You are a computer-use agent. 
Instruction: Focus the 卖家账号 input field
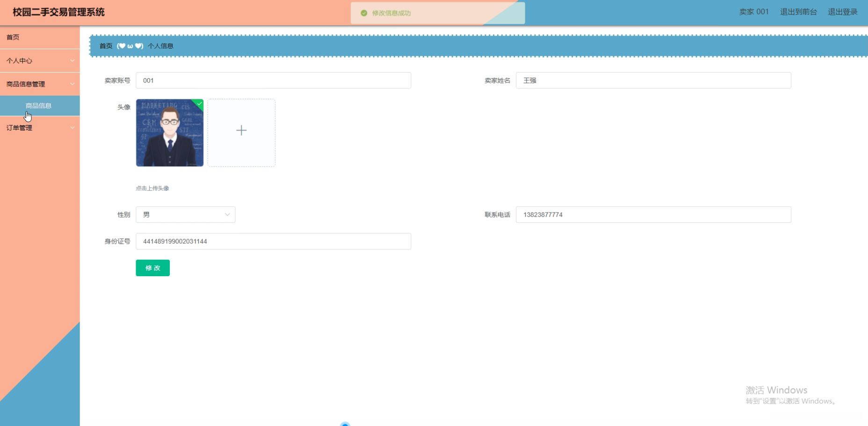tap(274, 81)
